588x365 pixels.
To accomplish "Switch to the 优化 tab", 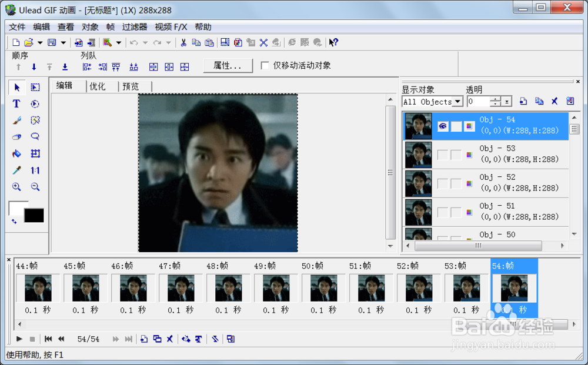I will point(98,86).
